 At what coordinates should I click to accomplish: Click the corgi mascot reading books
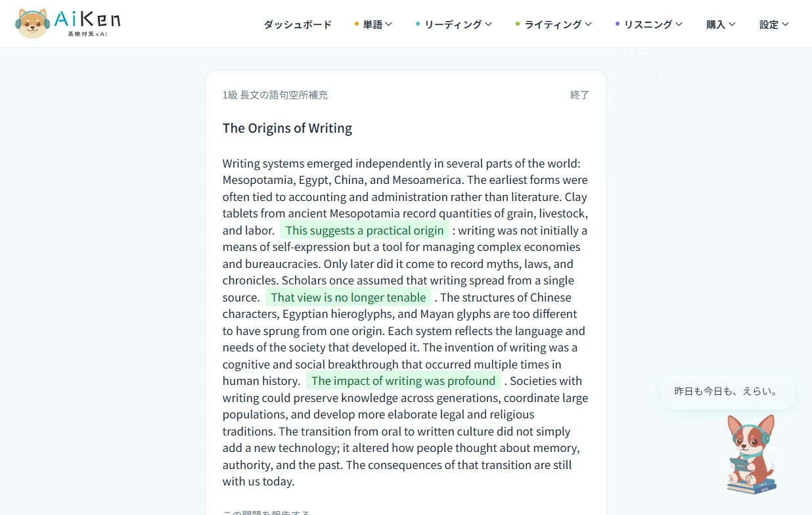[752, 454]
